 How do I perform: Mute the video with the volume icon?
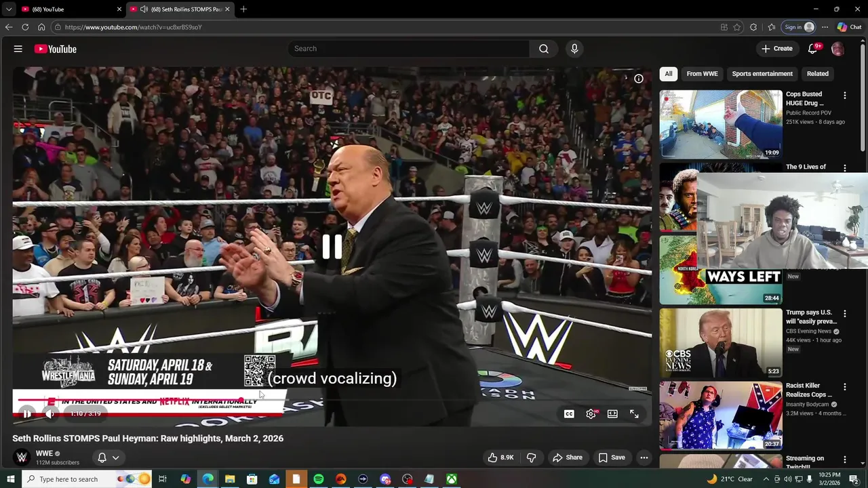(x=50, y=413)
